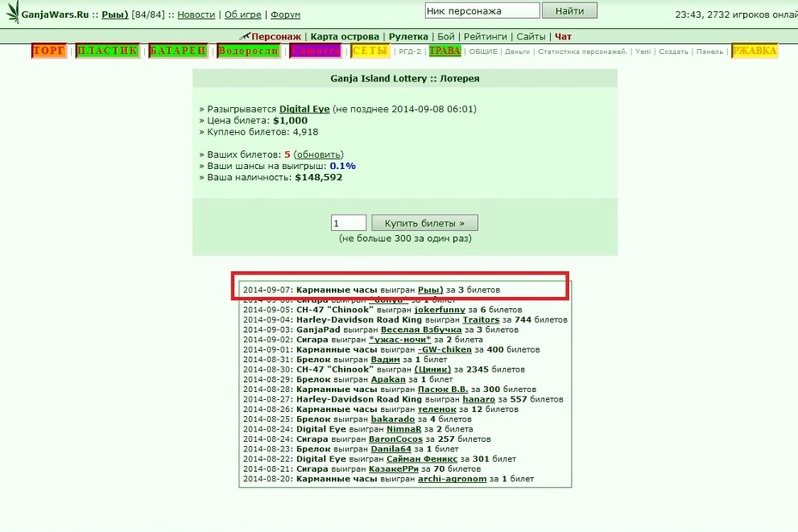Select Куплено билетов 4,918 text
798x532 pixels.
click(262, 132)
